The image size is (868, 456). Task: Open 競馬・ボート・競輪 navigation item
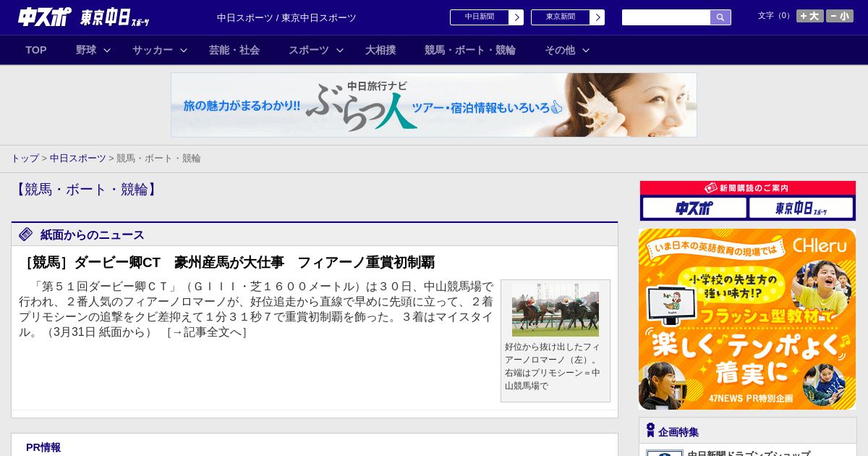coord(470,50)
